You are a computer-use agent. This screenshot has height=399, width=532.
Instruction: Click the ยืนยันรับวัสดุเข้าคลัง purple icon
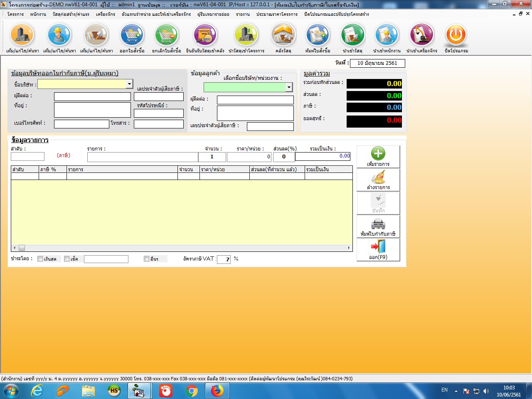[205, 36]
